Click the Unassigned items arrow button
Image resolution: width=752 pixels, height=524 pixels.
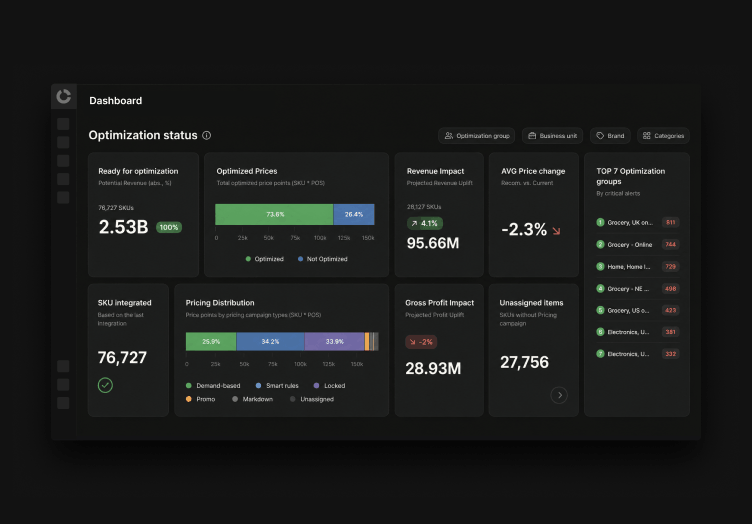tap(559, 395)
